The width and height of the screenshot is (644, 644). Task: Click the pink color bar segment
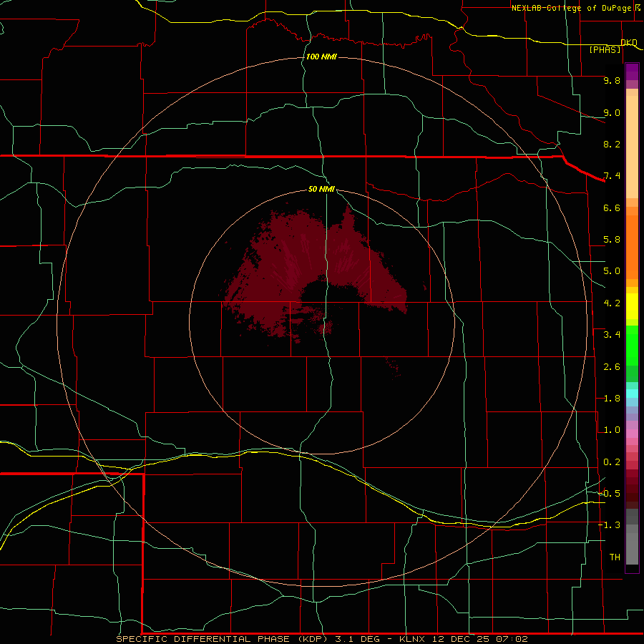(632, 434)
